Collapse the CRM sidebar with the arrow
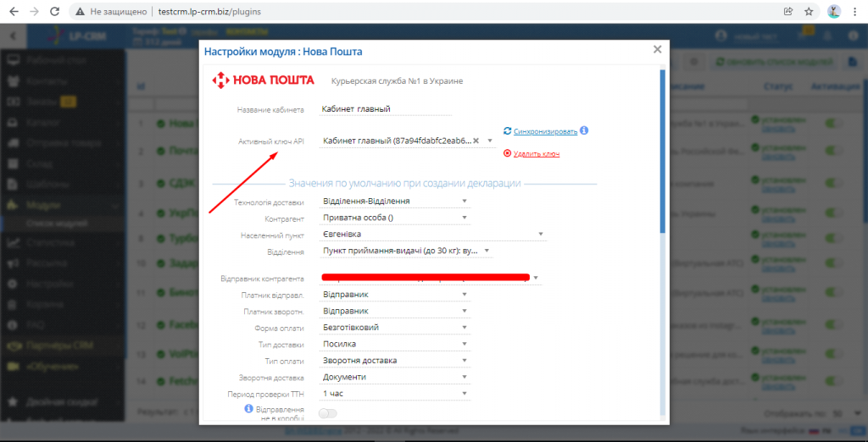868x442 pixels. 14,36
